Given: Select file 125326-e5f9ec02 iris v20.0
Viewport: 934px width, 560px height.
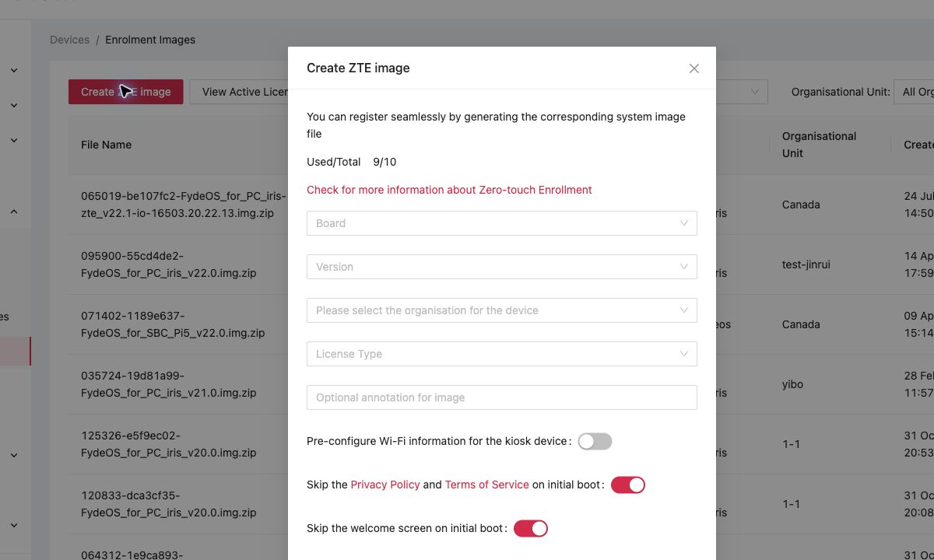Looking at the screenshot, I should click(x=169, y=444).
